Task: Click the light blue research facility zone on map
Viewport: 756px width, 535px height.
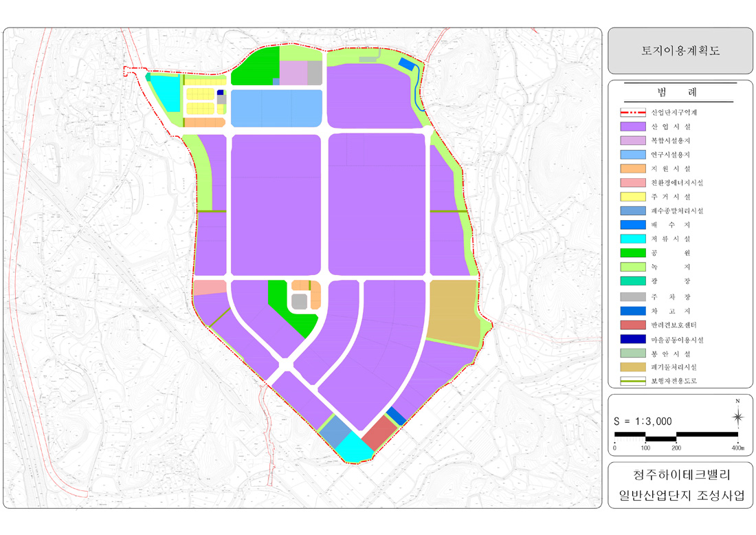Action: 276,109
